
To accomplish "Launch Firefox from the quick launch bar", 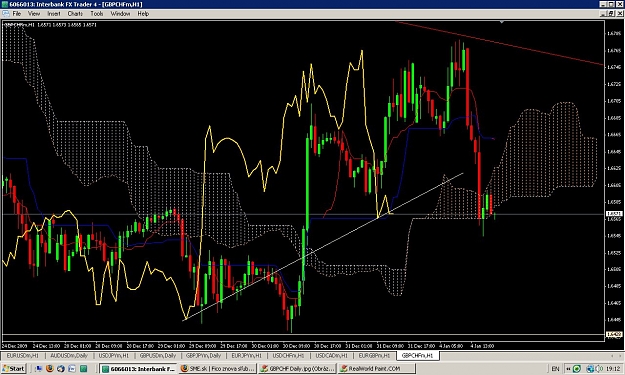I will click(50, 369).
